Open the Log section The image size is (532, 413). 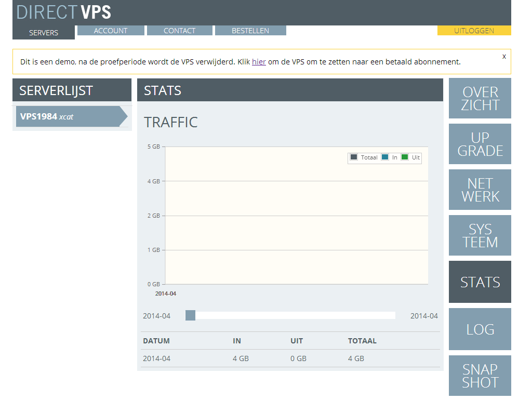480,329
